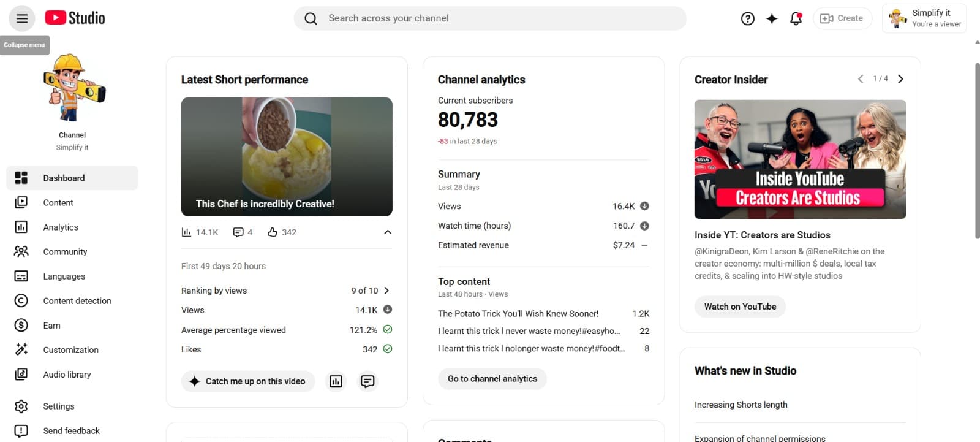Click 'First 49 days 20 hours' text

224,266
